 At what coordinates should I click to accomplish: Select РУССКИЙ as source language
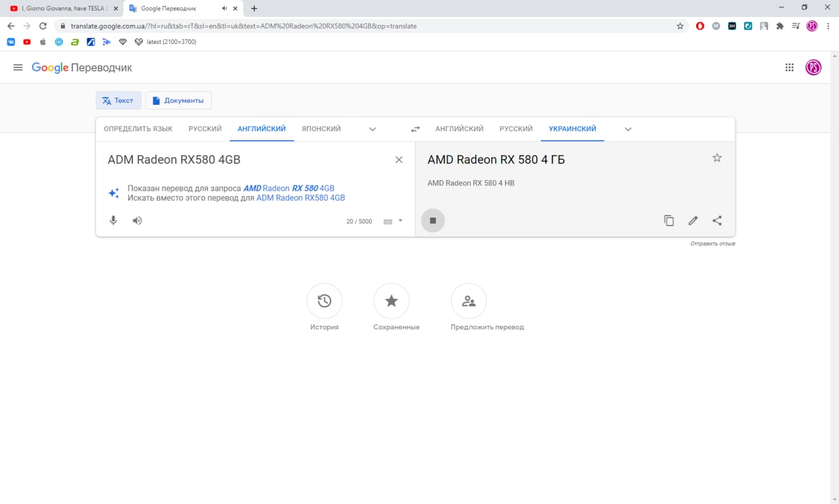pyautogui.click(x=205, y=129)
